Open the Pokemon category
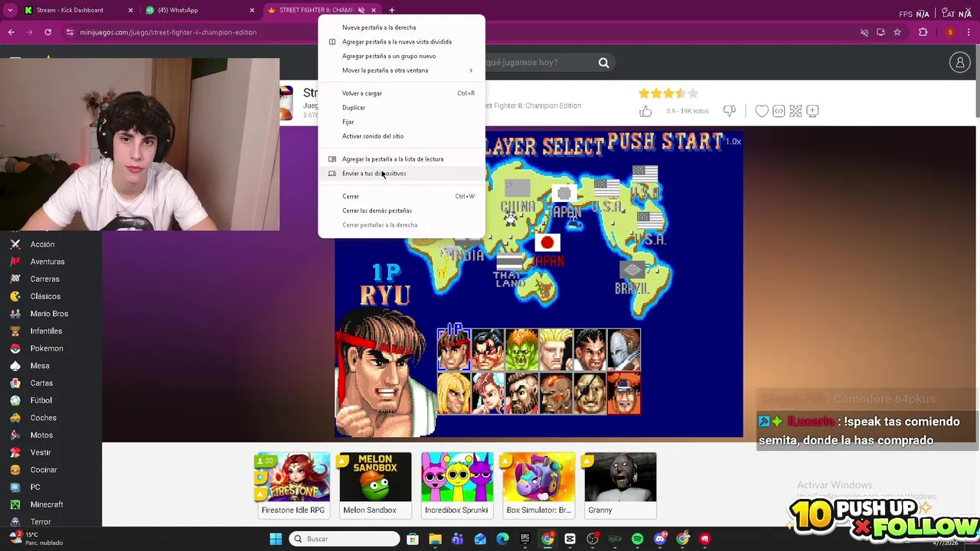The width and height of the screenshot is (980, 551). 47,348
